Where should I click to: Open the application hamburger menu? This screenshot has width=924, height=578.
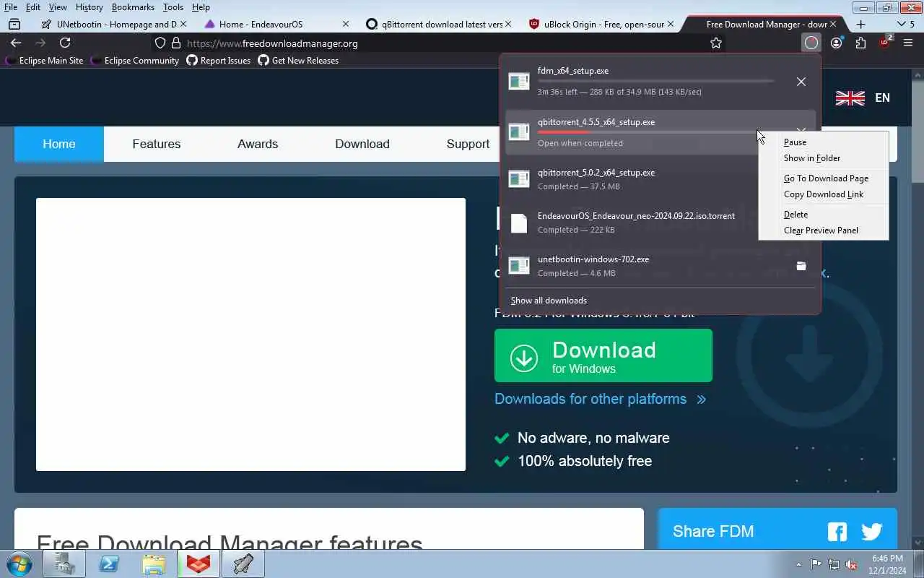908,43
